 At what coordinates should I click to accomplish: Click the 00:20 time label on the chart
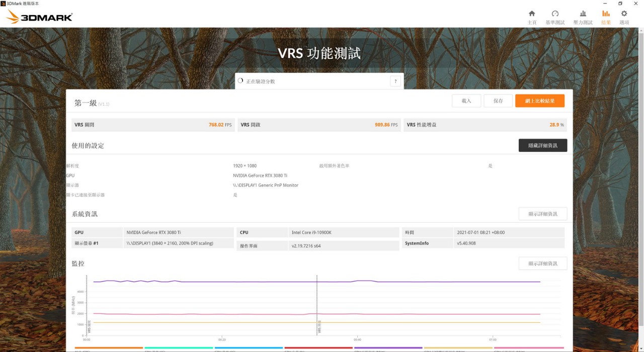tap(222, 339)
